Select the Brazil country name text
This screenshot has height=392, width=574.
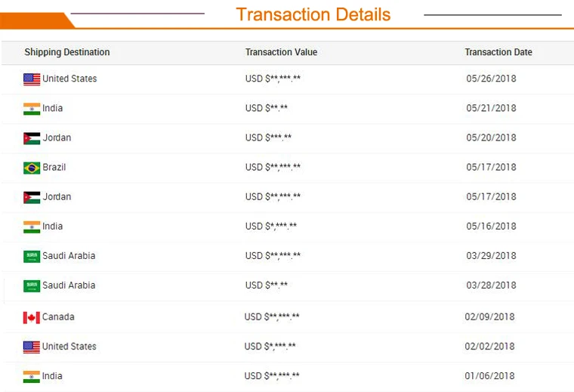(54, 167)
